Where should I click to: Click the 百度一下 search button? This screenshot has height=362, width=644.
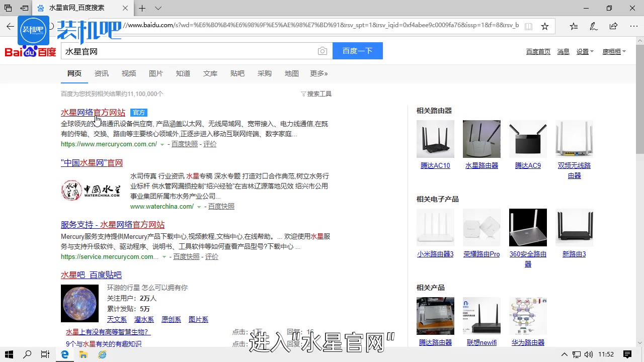point(358,51)
